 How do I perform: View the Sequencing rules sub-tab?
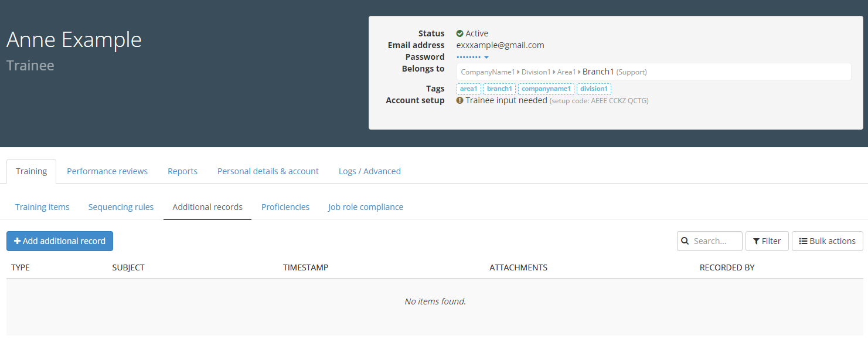click(121, 207)
